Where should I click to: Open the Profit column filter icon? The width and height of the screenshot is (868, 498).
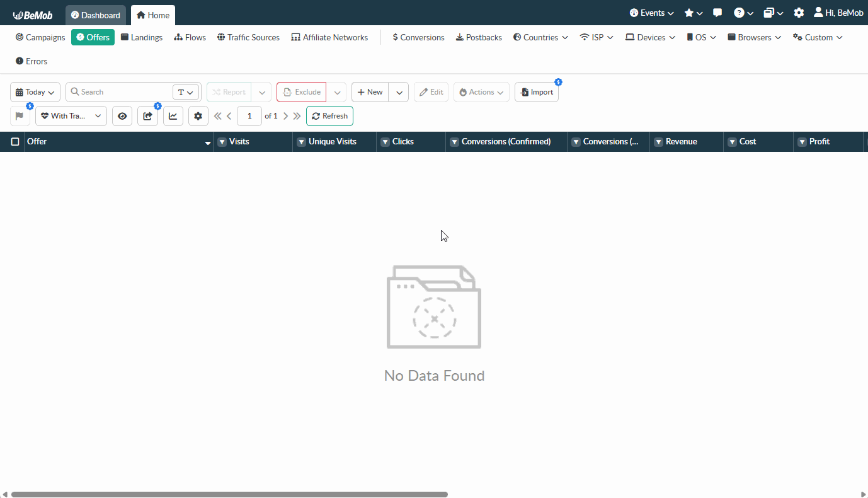pyautogui.click(x=802, y=142)
